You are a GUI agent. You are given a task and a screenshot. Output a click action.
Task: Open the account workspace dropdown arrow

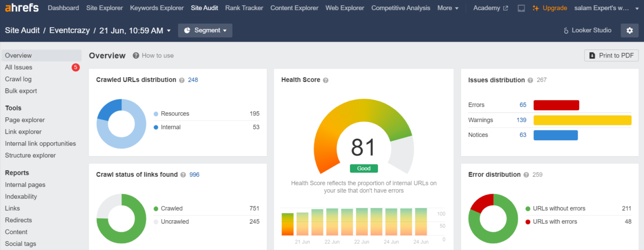637,8
